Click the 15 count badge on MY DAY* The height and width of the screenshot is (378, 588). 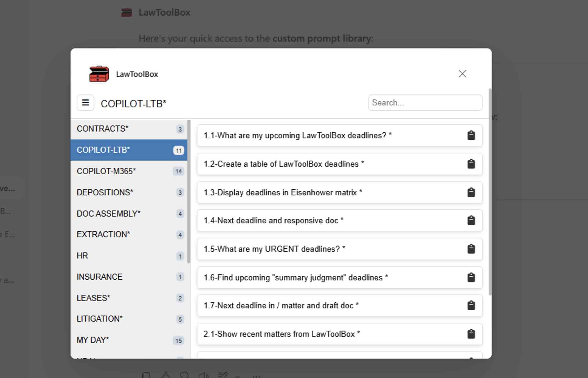pos(179,341)
